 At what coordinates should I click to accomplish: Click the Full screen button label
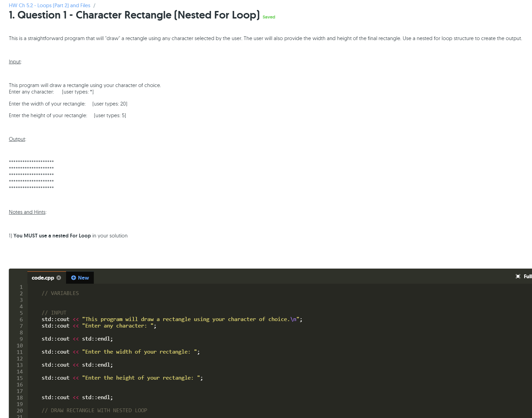(x=528, y=276)
